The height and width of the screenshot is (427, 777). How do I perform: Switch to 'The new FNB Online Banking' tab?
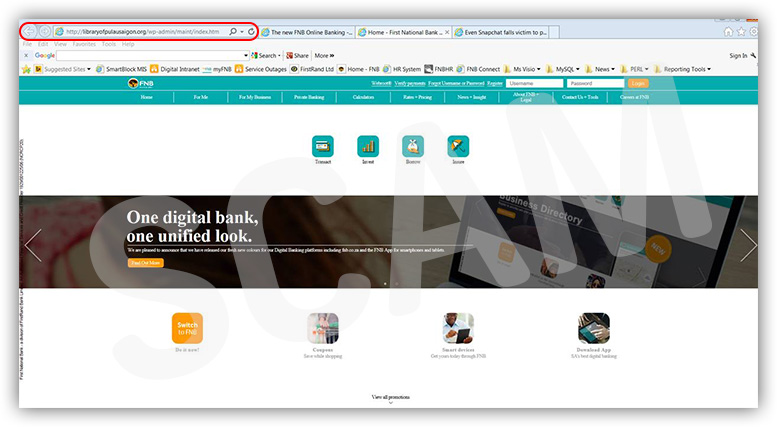[x=307, y=32]
